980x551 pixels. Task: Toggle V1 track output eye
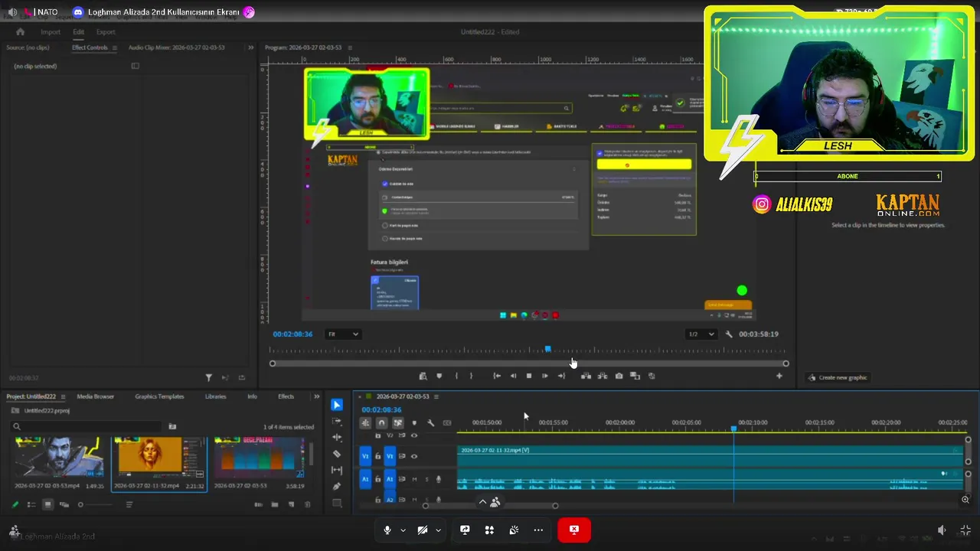[414, 457]
